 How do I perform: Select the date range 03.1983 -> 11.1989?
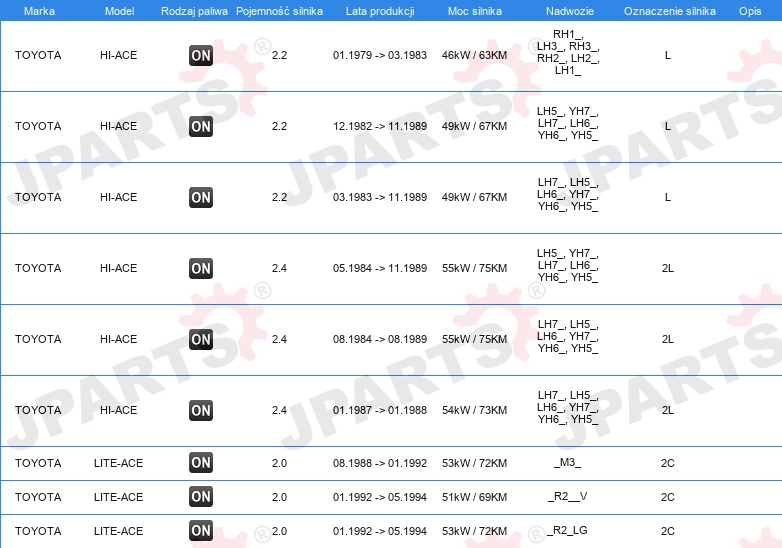[380, 197]
